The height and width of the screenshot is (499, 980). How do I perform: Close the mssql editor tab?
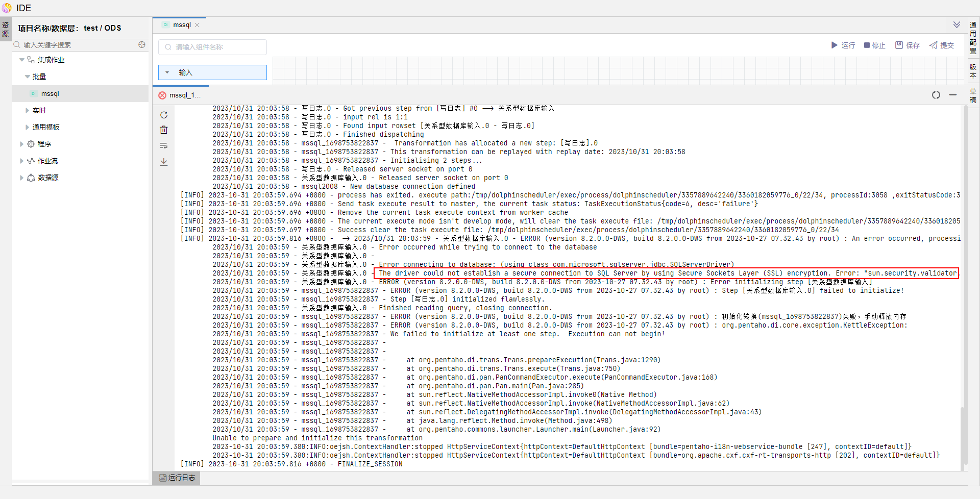(197, 25)
